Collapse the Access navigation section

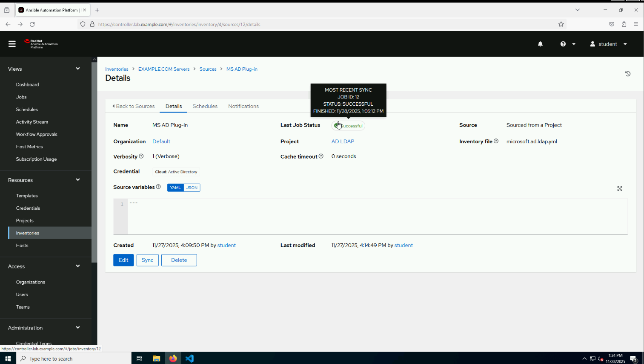coord(78,266)
